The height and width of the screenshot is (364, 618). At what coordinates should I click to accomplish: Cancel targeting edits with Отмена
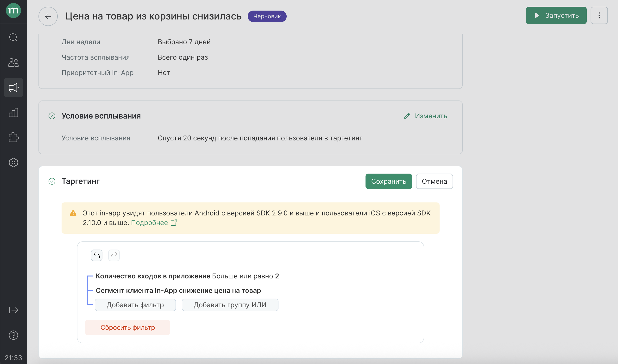click(434, 181)
